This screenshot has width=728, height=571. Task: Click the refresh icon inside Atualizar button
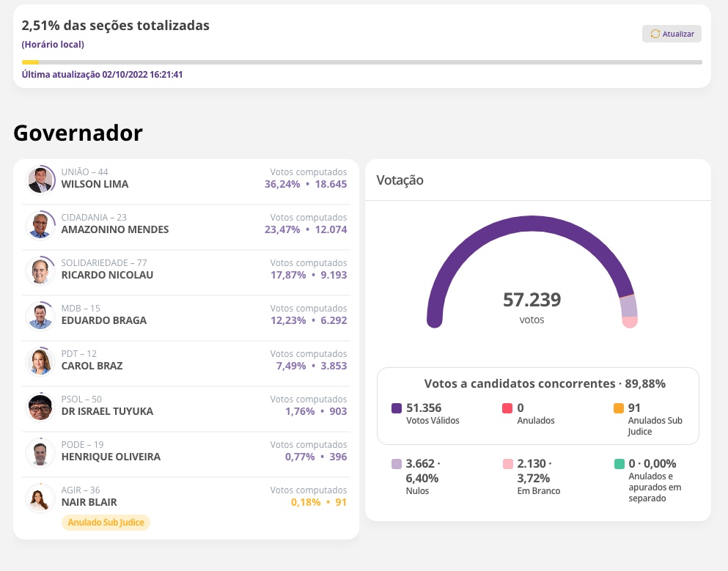click(x=654, y=34)
